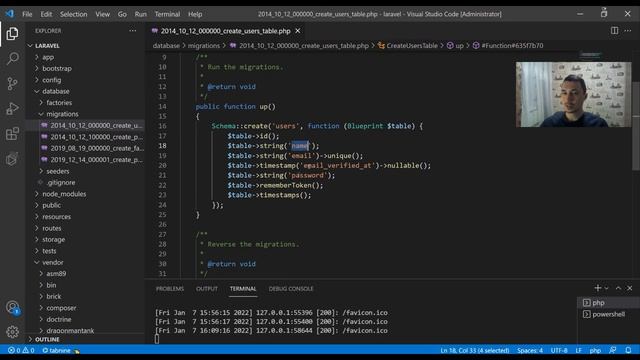Open the 2019_08_19_000000_create_fa... migration file
Screen dimensions: 640x360
coord(85,148)
